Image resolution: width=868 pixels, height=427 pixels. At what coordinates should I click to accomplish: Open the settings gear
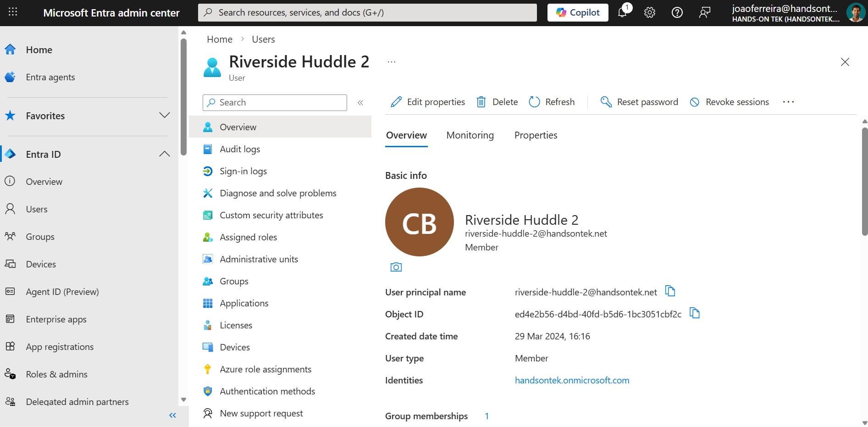(x=649, y=12)
